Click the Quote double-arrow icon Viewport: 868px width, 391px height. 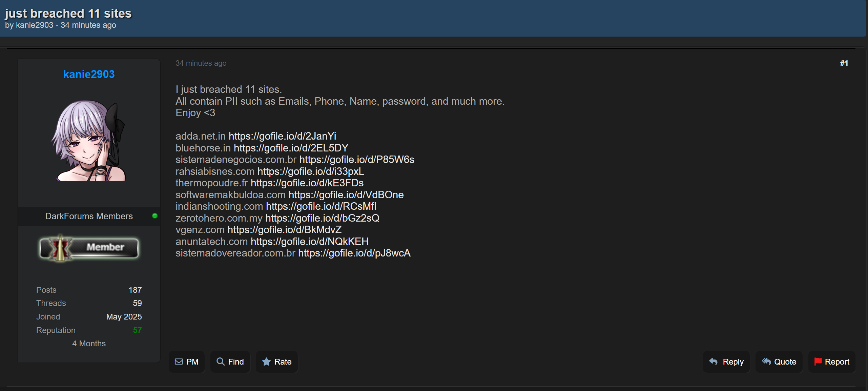tap(766, 362)
